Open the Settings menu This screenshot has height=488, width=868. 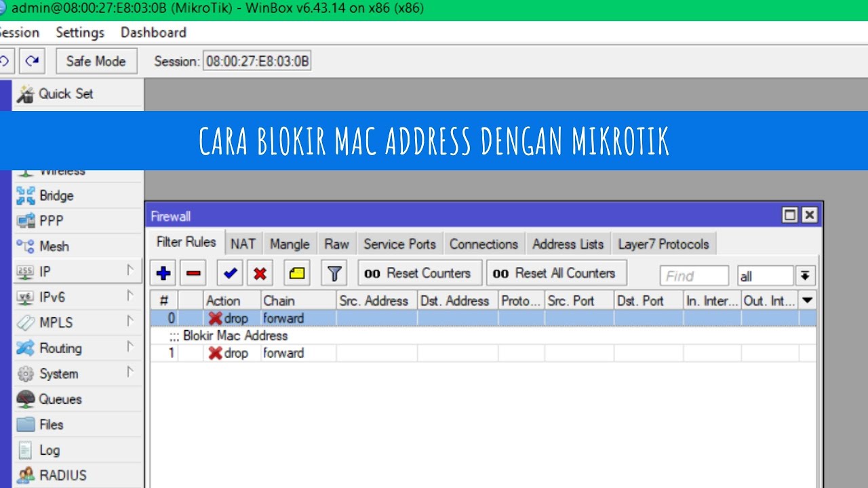click(80, 33)
